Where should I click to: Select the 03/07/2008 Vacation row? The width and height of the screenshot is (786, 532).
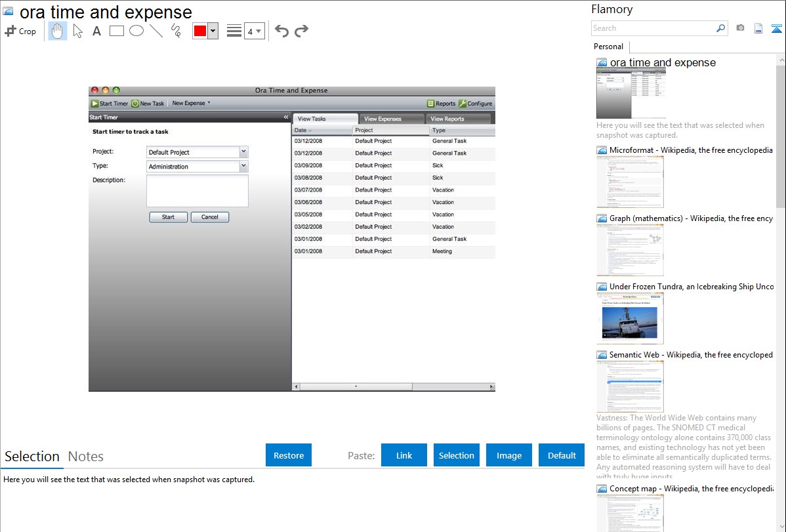point(394,190)
